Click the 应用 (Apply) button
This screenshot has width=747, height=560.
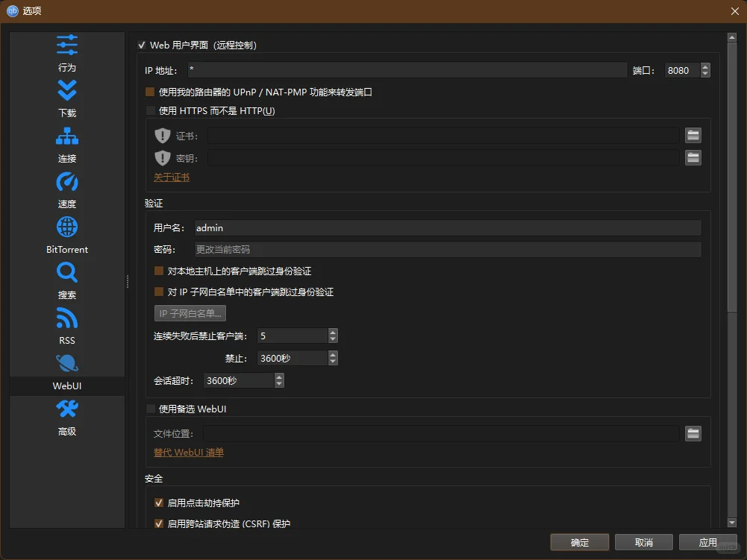[708, 542]
